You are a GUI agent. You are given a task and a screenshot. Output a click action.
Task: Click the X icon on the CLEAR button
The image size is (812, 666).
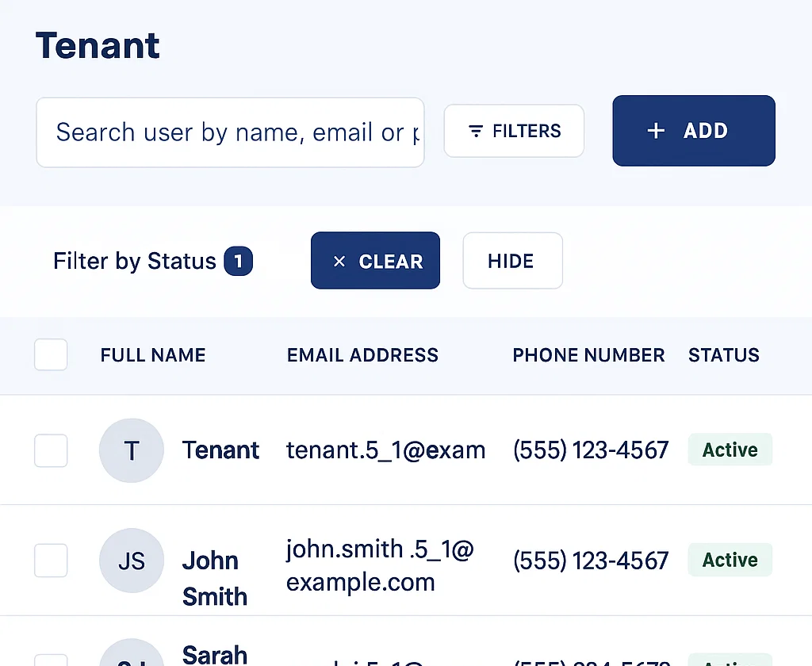[x=340, y=261]
